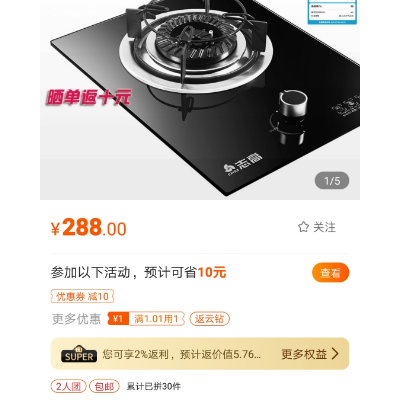Viewport: 400px width, 400px height.
Task: Click the 志高 brand logo on stove
Action: (243, 165)
